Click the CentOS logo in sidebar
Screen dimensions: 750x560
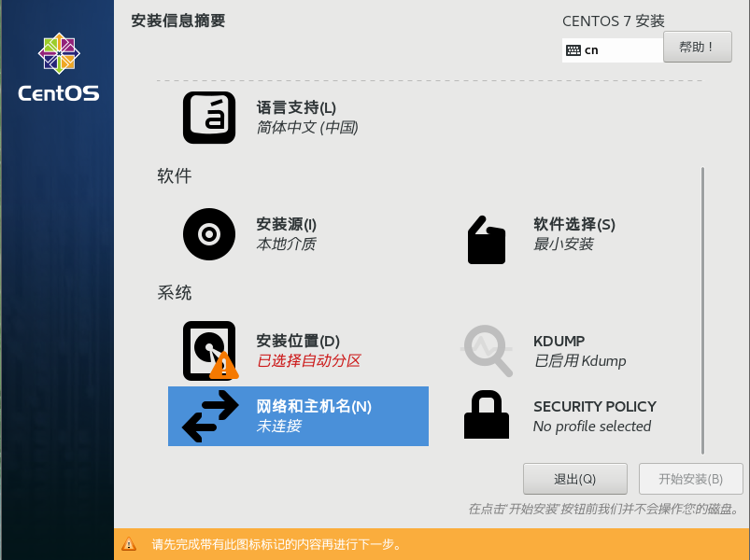coord(59,67)
